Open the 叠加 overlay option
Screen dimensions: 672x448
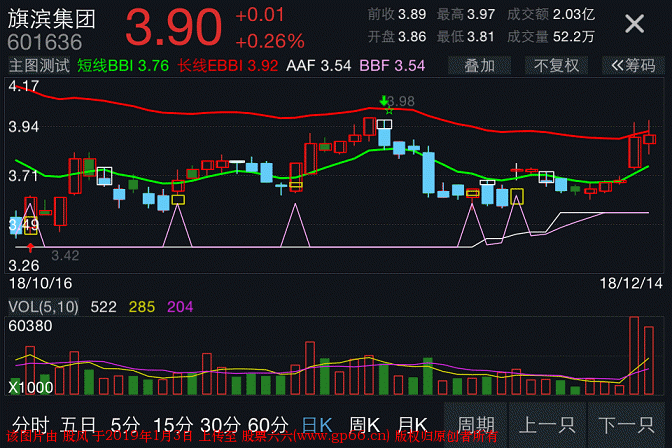point(480,66)
